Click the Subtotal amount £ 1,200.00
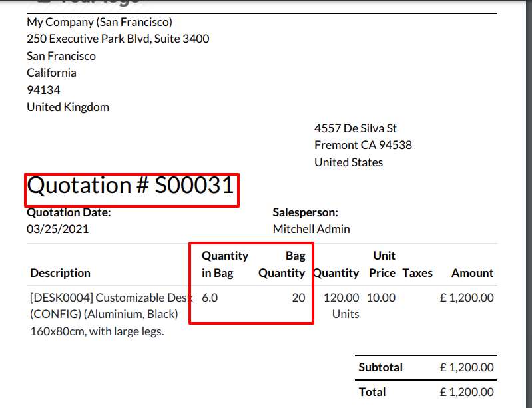 [467, 367]
